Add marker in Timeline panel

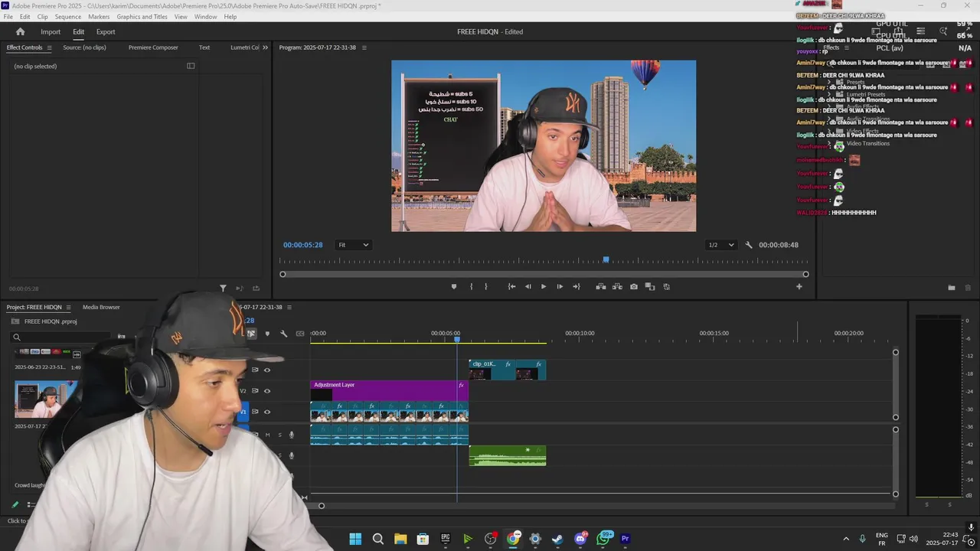point(267,334)
